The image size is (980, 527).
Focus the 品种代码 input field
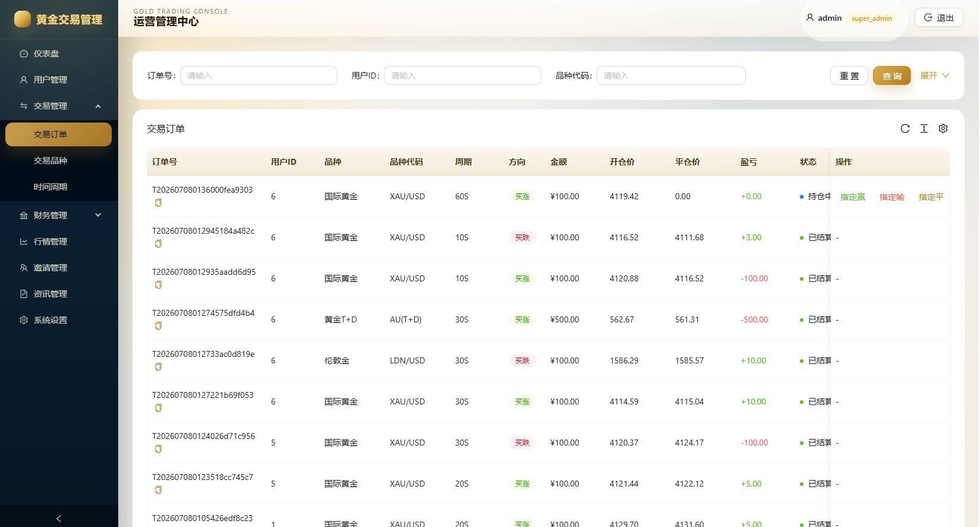[x=671, y=76]
